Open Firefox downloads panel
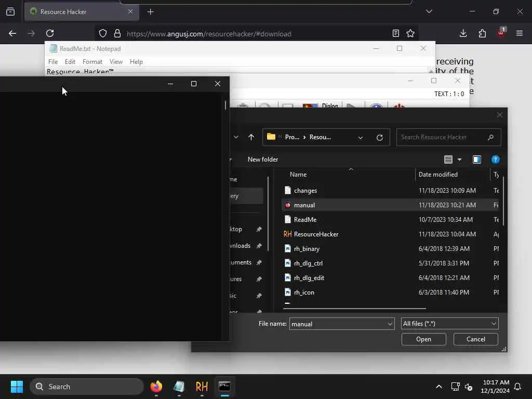The width and height of the screenshot is (532, 399). pyautogui.click(x=463, y=33)
